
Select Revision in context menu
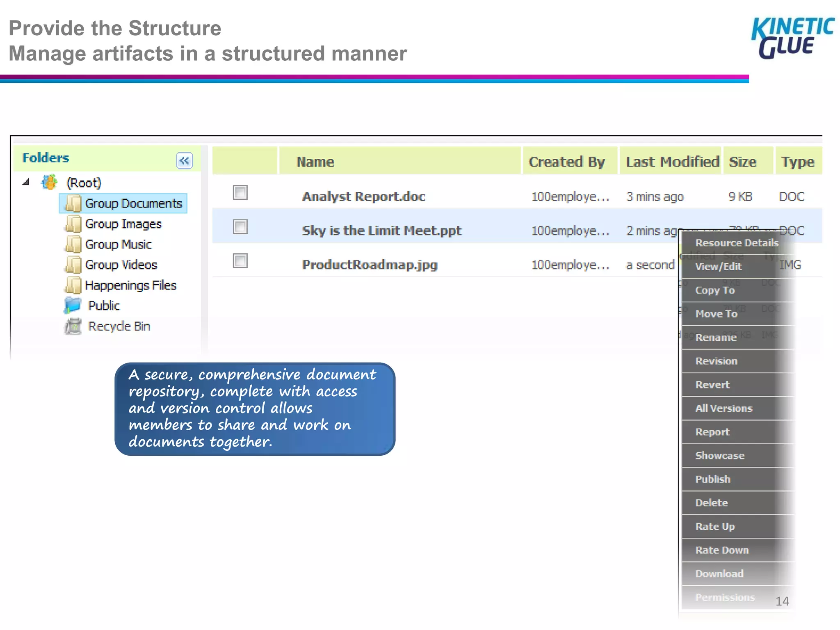point(737,361)
